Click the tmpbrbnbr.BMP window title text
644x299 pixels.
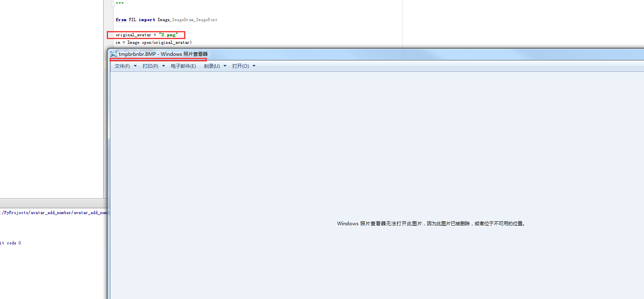[163, 54]
